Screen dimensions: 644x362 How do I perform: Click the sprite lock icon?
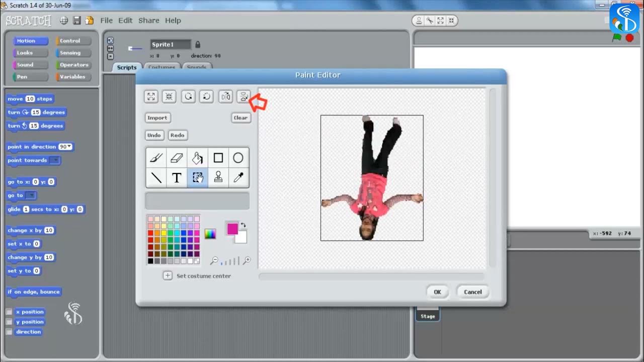198,44
